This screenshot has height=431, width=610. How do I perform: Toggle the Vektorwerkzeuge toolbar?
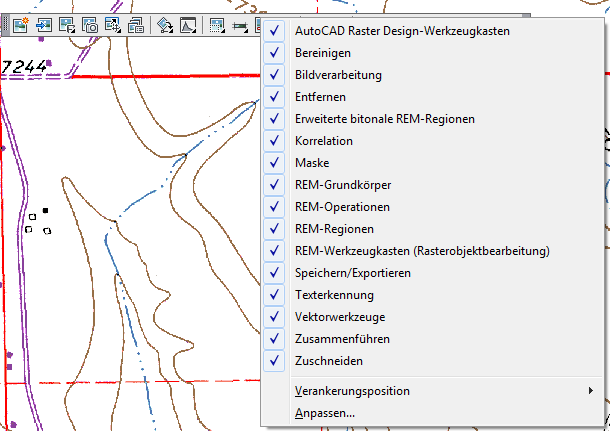(432, 317)
